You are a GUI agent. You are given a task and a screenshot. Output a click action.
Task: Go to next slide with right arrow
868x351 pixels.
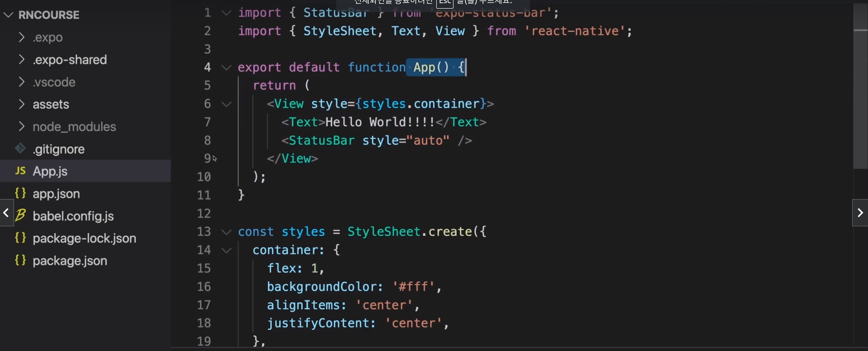tap(860, 212)
